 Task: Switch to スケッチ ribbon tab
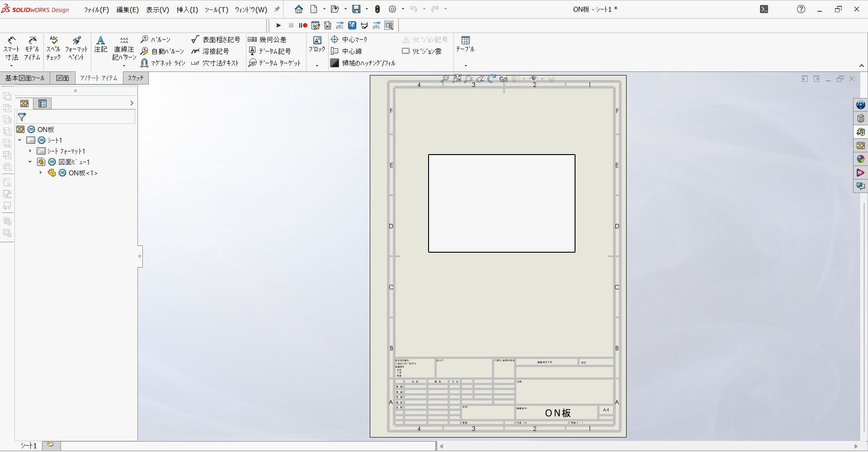click(136, 78)
